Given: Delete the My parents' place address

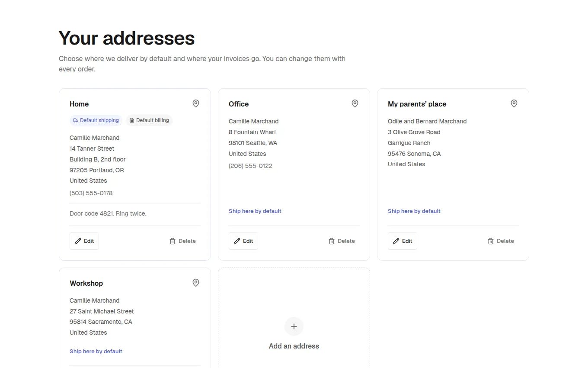Looking at the screenshot, I should click(x=501, y=241).
